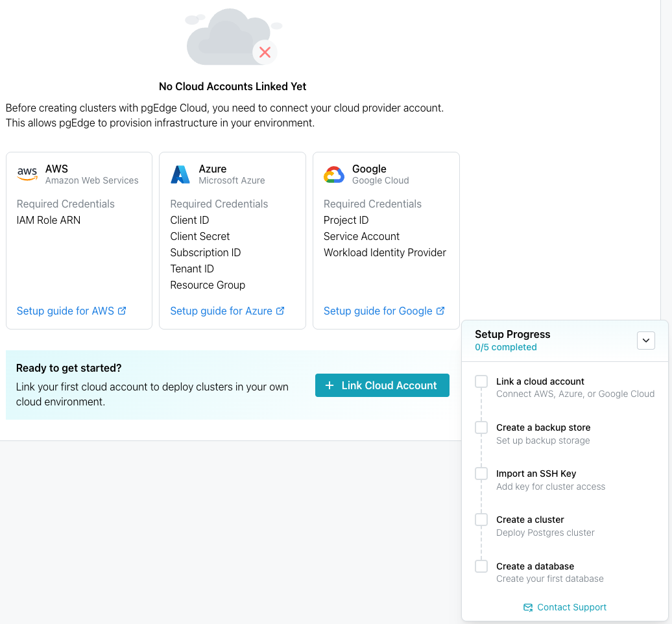
Task: Click the external link icon beside Setup guide for AWS
Action: pyautogui.click(x=123, y=310)
